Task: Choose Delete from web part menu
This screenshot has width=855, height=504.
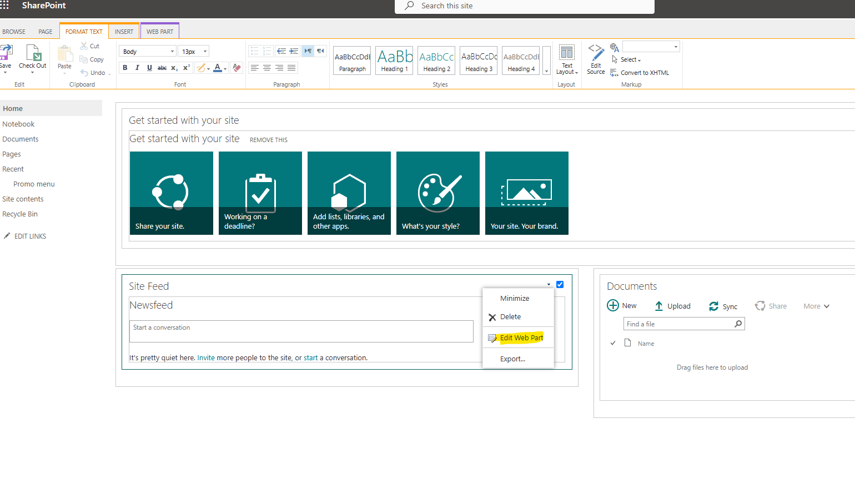Action: pyautogui.click(x=510, y=317)
